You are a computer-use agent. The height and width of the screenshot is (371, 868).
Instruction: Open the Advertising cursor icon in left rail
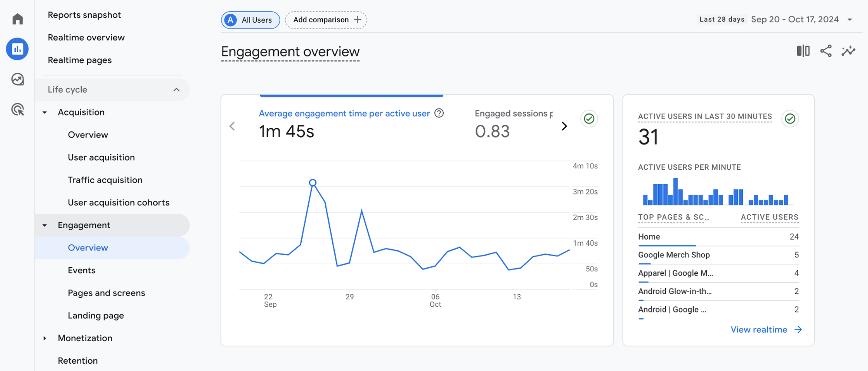(17, 109)
